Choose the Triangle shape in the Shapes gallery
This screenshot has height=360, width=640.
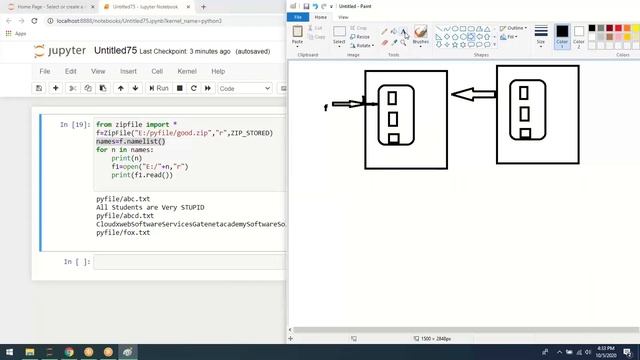(x=487, y=29)
